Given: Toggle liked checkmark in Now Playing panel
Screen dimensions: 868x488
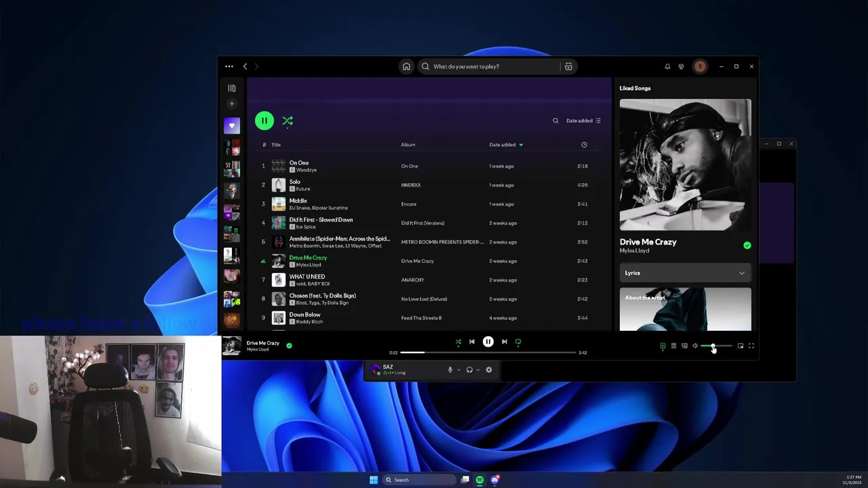Looking at the screenshot, I should [x=747, y=245].
